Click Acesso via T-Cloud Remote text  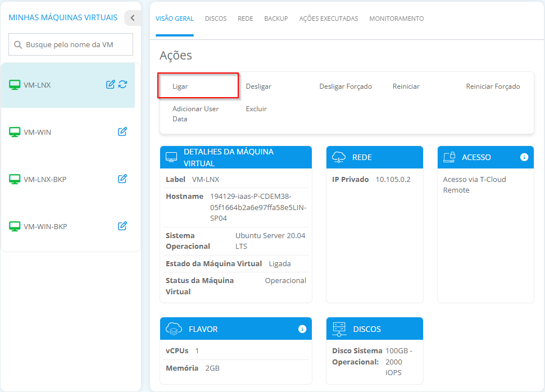tap(474, 185)
